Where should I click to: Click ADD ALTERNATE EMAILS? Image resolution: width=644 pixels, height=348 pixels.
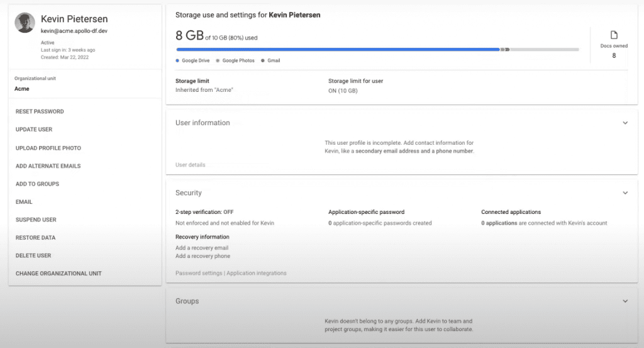coord(48,166)
